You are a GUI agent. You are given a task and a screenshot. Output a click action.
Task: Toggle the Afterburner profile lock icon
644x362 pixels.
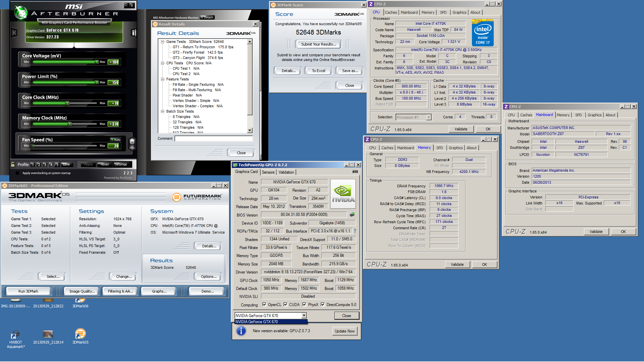click(x=13, y=164)
